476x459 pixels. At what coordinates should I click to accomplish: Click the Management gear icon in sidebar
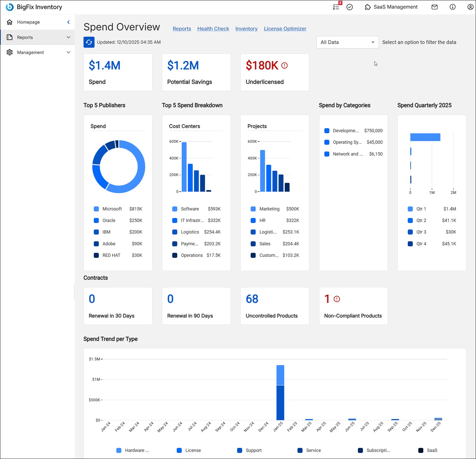10,52
